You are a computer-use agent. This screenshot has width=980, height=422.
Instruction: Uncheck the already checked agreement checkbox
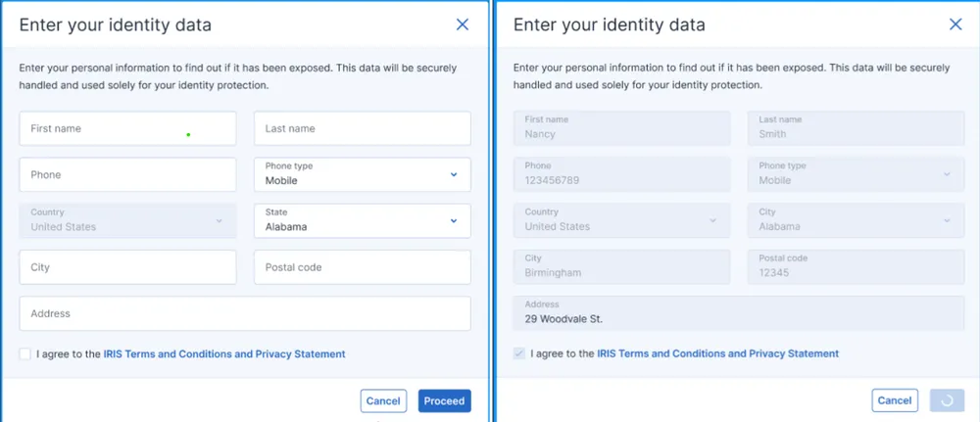(519, 354)
